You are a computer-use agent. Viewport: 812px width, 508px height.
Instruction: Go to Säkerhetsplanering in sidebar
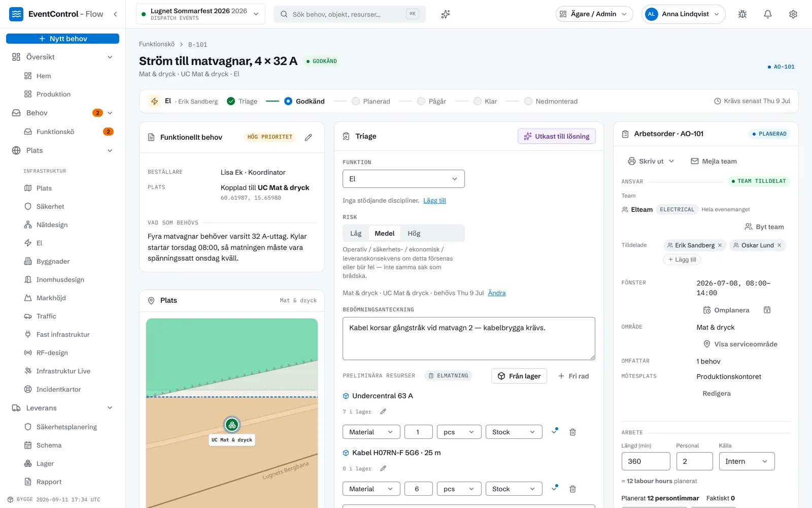coord(66,427)
